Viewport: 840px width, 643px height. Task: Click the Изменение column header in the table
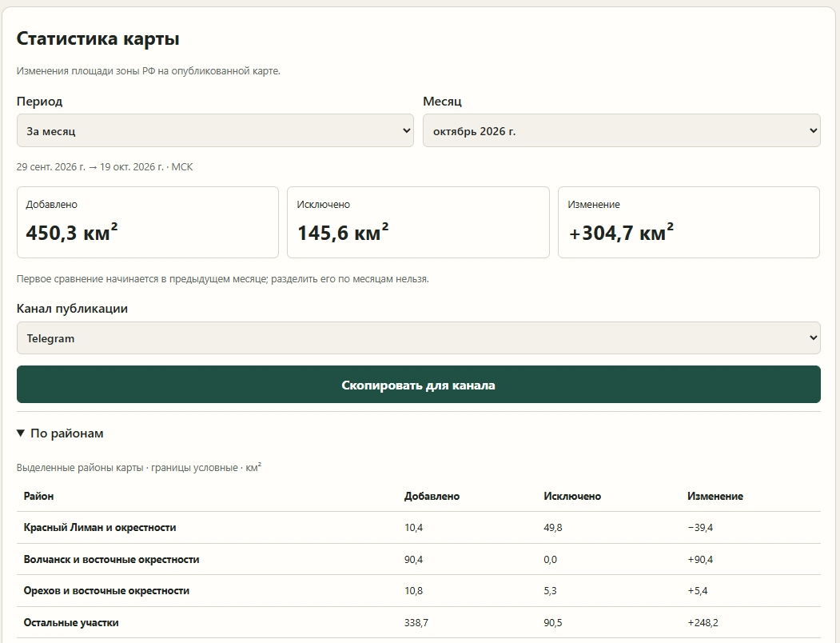[x=715, y=496]
